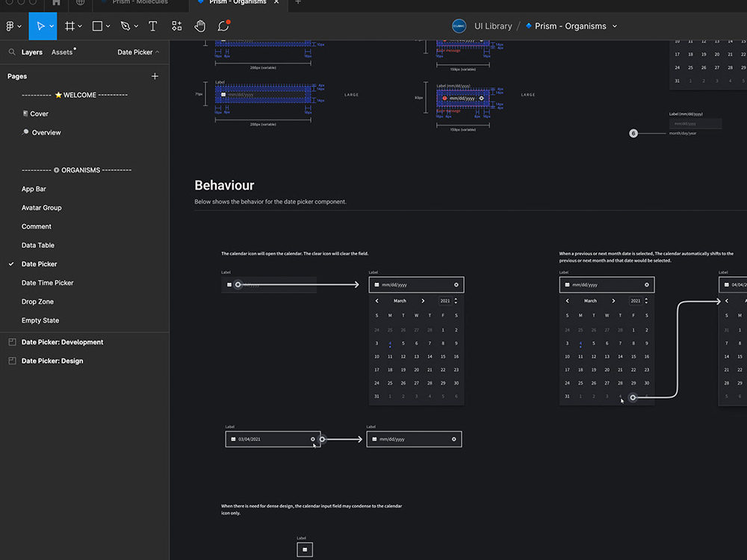747x560 pixels.
Task: Click the search icon in Layers panel
Action: [12, 52]
